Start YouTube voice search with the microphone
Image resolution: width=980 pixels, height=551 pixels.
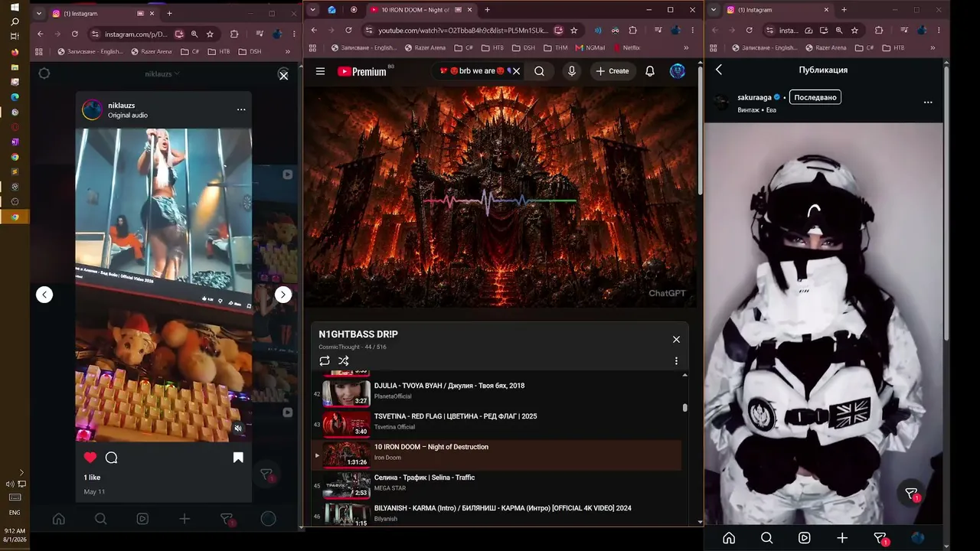pos(571,71)
